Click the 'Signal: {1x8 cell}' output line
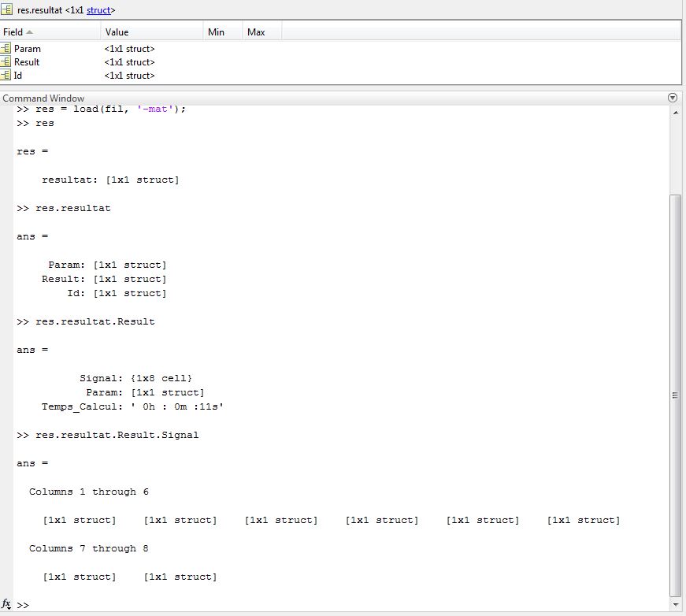The image size is (686, 616). tap(135, 378)
